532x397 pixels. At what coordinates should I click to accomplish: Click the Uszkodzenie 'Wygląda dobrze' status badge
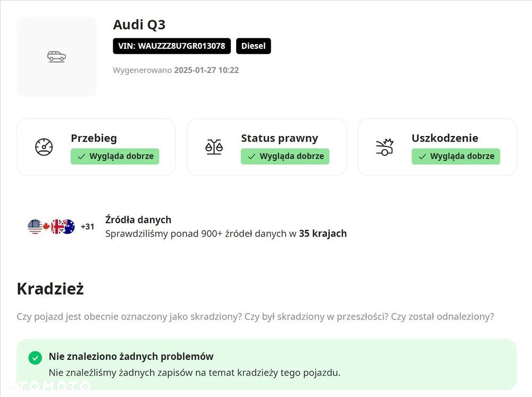[456, 156]
